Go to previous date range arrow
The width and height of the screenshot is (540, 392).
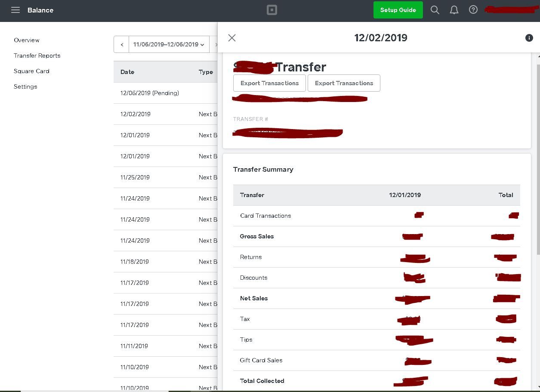click(122, 44)
